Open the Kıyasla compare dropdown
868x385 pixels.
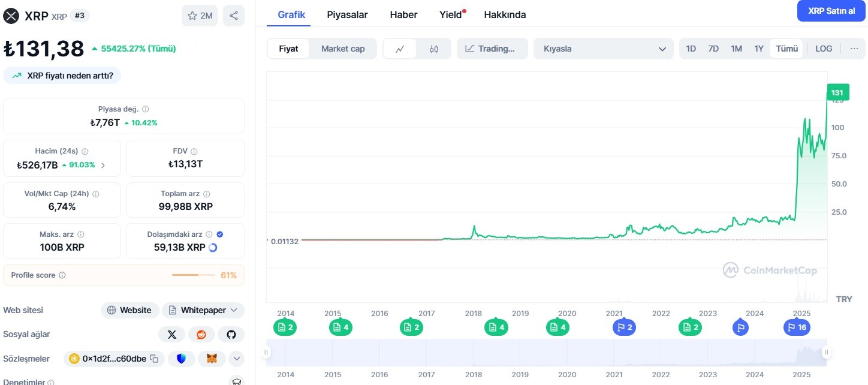click(x=602, y=49)
